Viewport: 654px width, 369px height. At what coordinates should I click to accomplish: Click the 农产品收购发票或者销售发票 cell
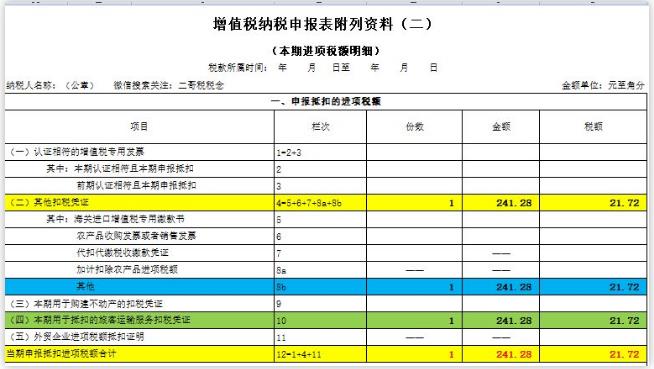[x=139, y=236]
